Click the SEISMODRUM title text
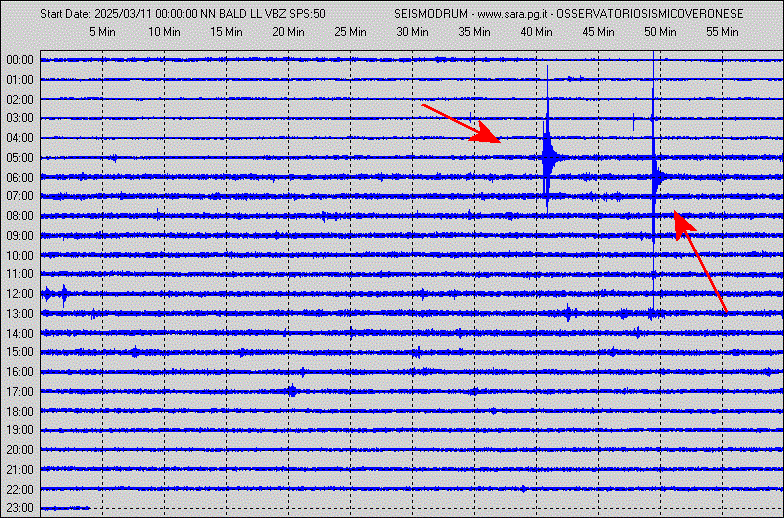This screenshot has width=784, height=518. (x=431, y=14)
